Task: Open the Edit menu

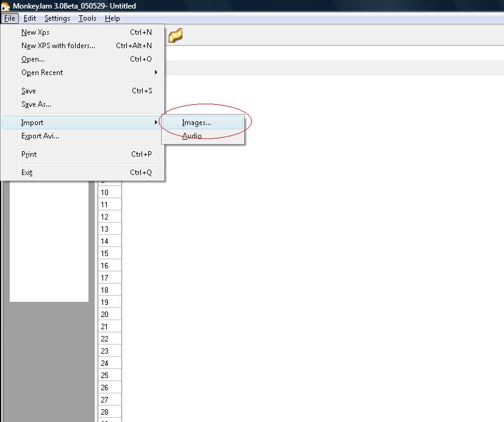Action: (29, 18)
